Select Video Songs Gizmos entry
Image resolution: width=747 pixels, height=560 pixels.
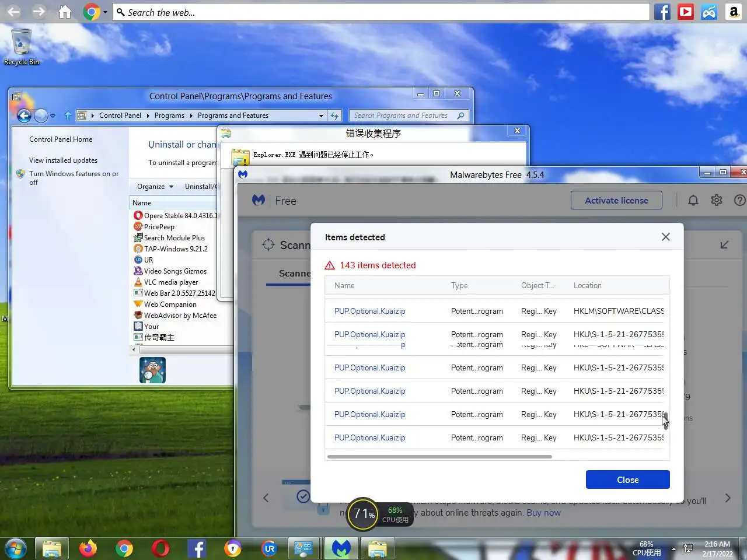170,271
